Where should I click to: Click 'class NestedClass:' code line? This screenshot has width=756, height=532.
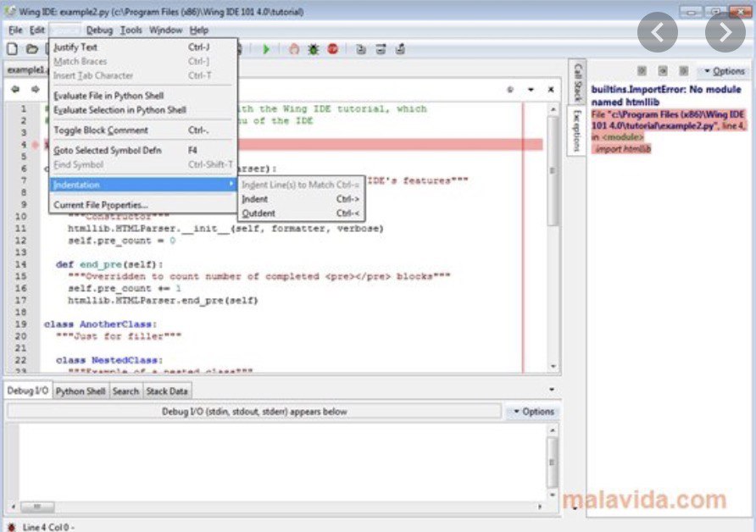pos(109,360)
